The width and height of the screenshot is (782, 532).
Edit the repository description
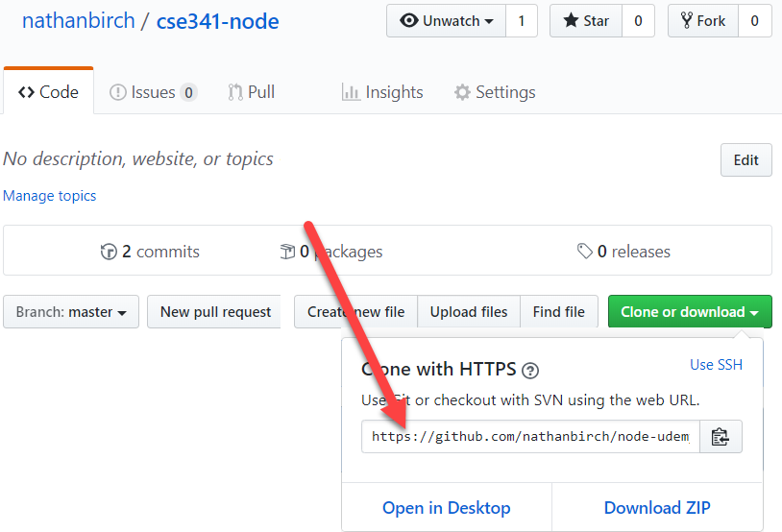tap(746, 160)
